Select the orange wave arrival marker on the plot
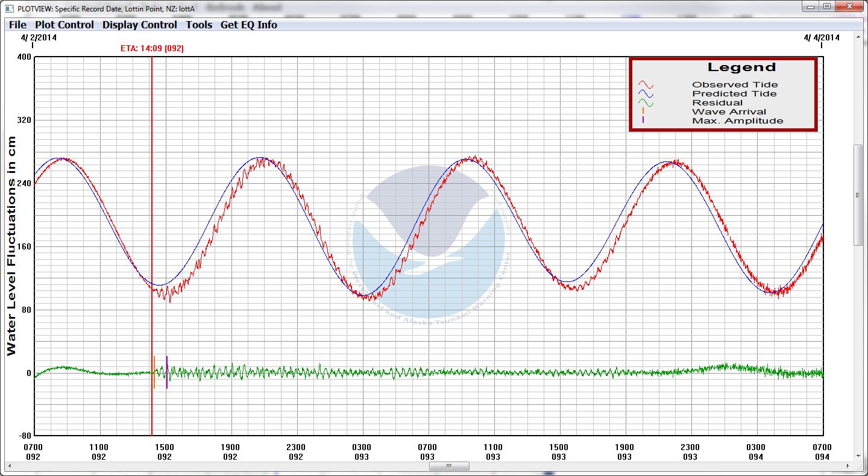The height and width of the screenshot is (476, 868). click(154, 372)
